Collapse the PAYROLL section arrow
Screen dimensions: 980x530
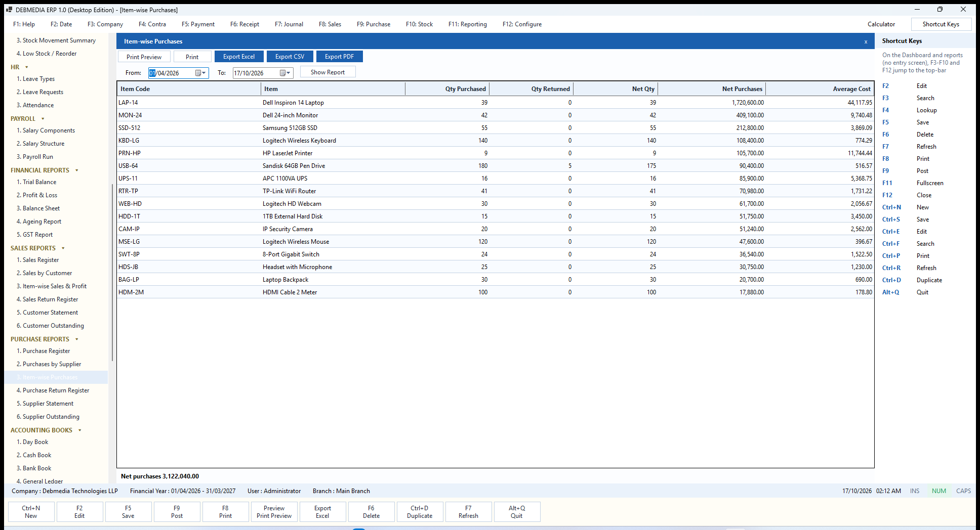pos(43,119)
